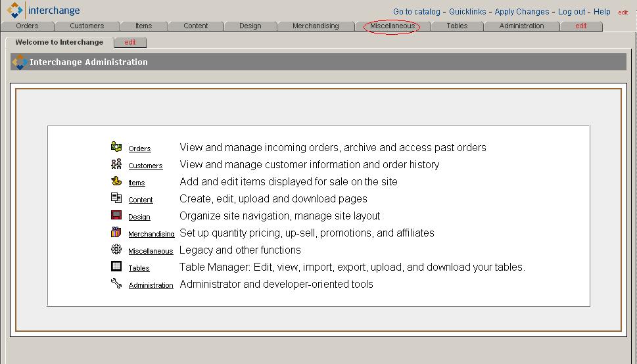Viewport: 637px width, 364px height.
Task: Click the Design link in the list
Action: tap(139, 217)
